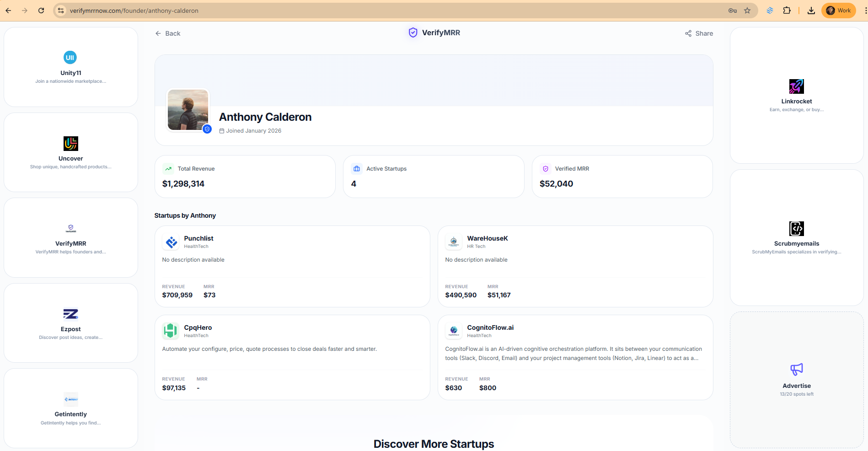
Task: Bookmark this page with the star icon
Action: (x=748, y=10)
